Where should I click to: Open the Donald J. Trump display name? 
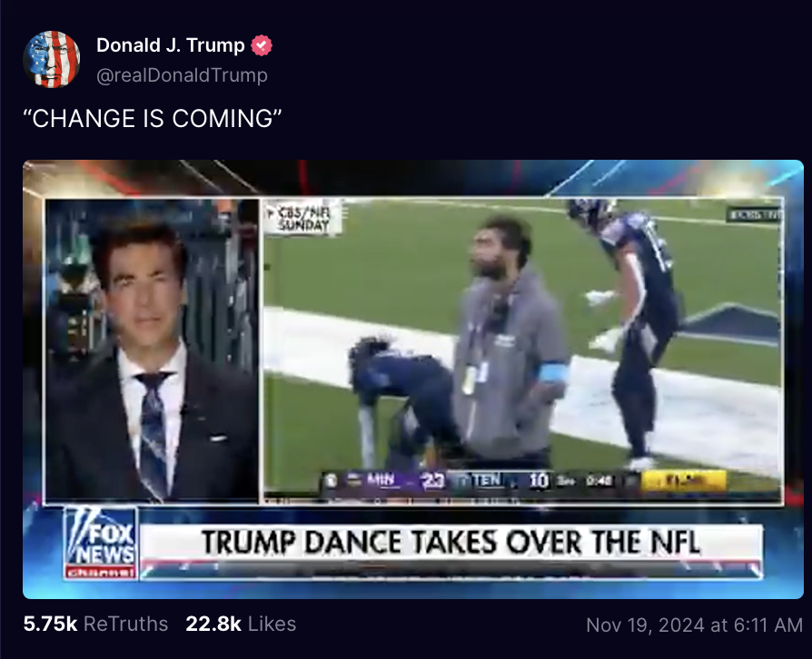click(171, 45)
